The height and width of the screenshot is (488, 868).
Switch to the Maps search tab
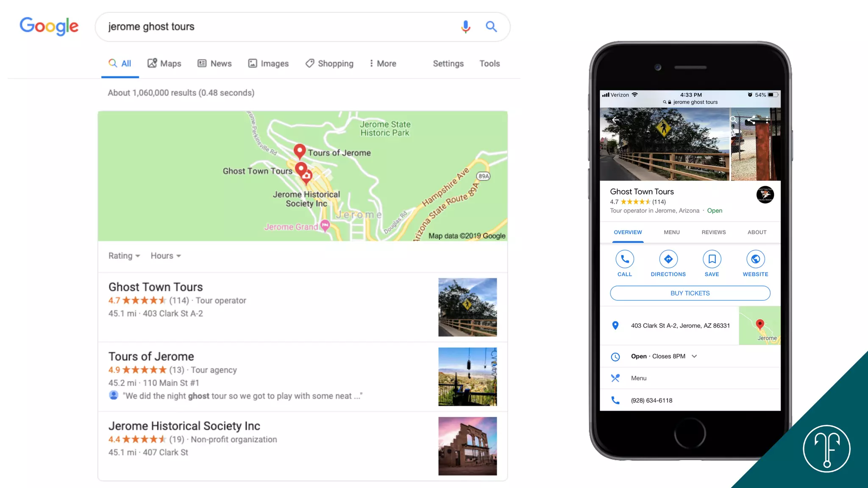pos(164,64)
